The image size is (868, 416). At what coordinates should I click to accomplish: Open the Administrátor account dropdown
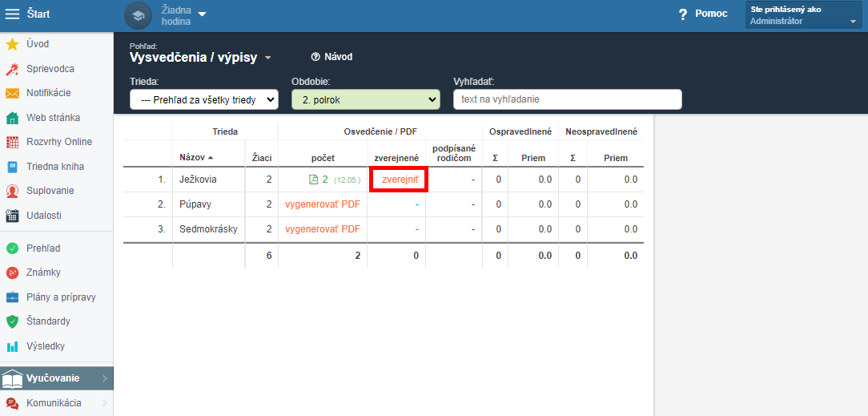click(804, 15)
